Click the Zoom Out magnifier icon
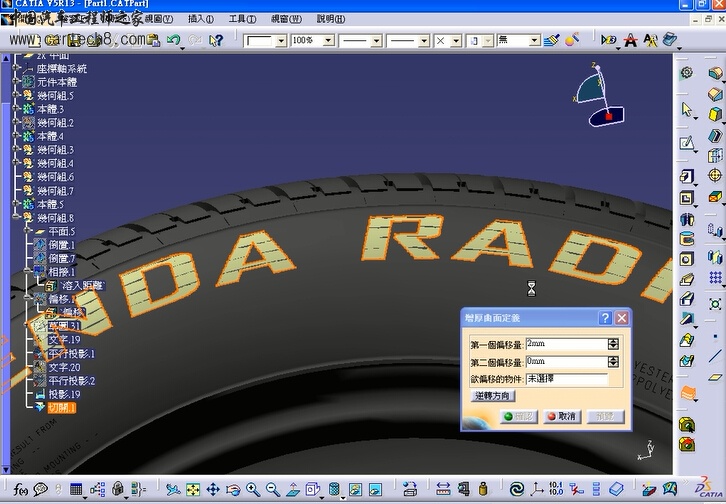The height and width of the screenshot is (504, 726). tap(273, 489)
